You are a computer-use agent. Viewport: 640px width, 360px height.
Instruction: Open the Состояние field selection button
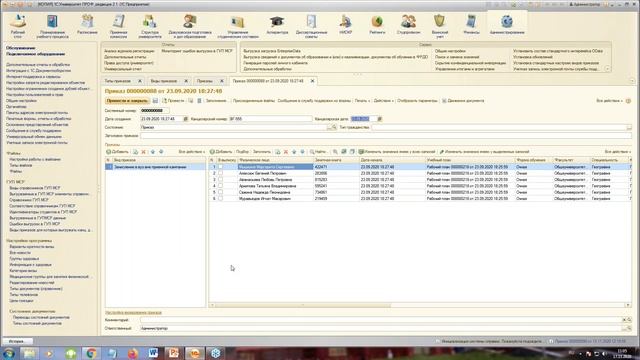click(x=329, y=127)
